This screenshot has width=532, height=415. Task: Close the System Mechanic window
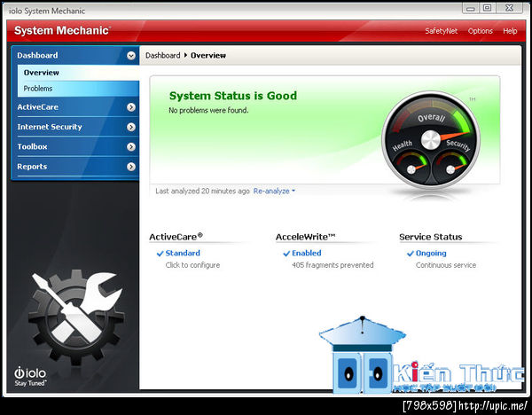click(x=509, y=8)
